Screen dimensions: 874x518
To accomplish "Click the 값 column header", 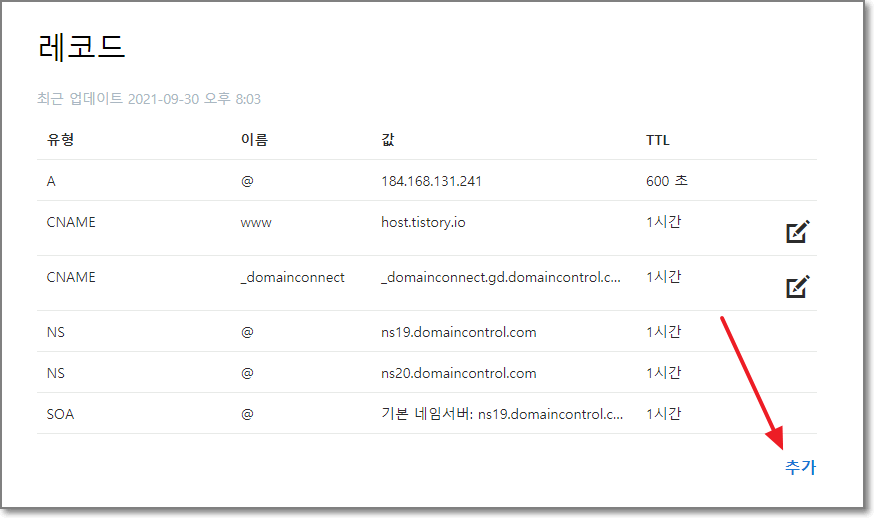I will tap(388, 139).
